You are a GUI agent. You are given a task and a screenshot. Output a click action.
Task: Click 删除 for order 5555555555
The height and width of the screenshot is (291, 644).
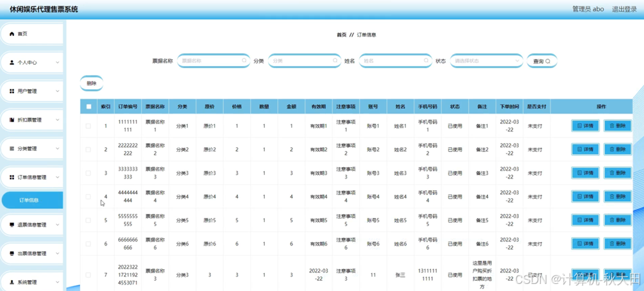617,220
